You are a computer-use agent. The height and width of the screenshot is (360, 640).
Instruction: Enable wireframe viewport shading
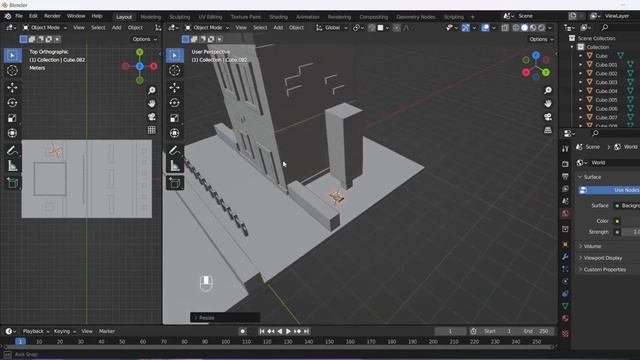pos(516,28)
